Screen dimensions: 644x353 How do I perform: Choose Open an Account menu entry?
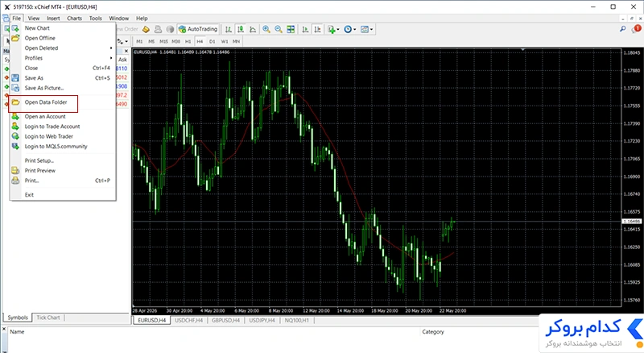point(63,116)
